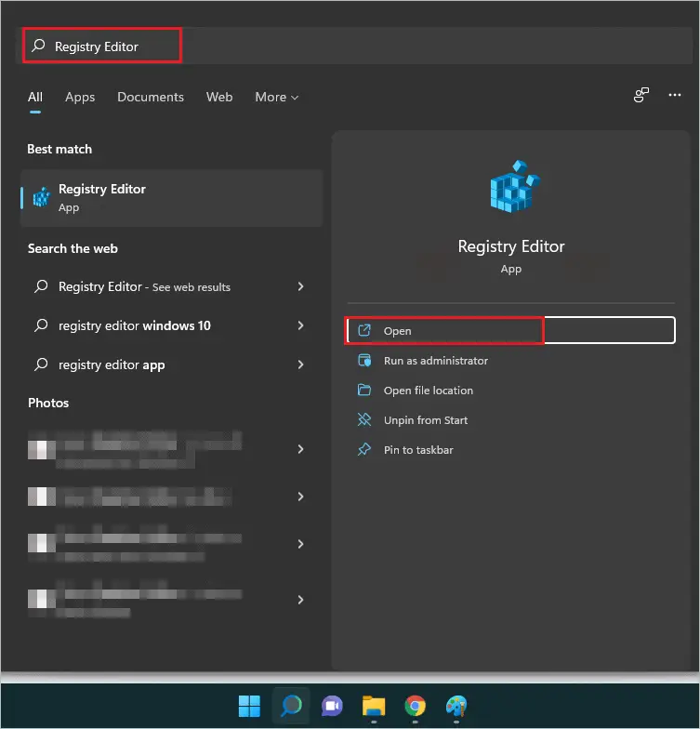Click Open in the preview panel
The height and width of the screenshot is (729, 700).
click(x=511, y=331)
